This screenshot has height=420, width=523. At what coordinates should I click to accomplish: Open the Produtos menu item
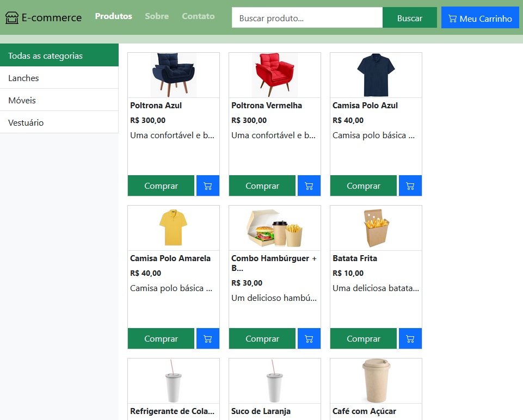pos(113,16)
